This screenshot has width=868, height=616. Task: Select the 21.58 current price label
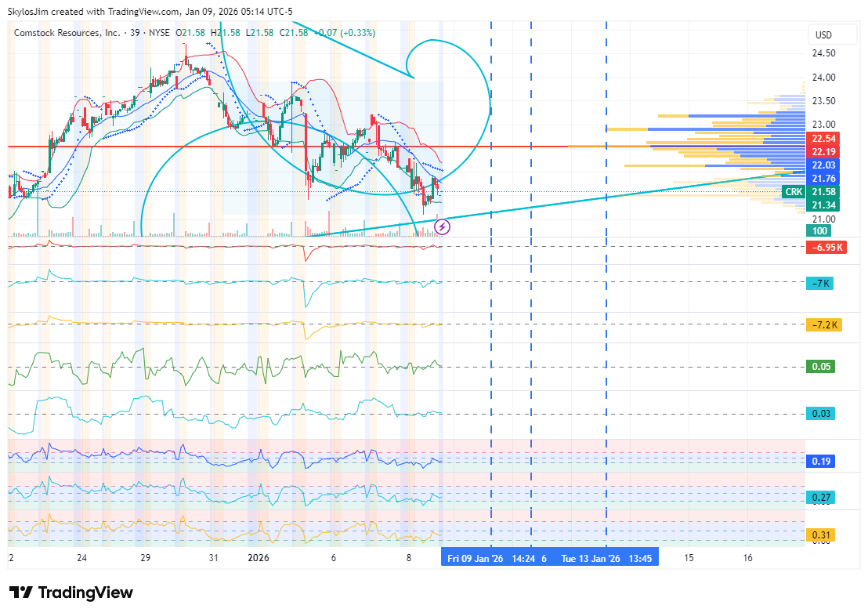pos(823,192)
